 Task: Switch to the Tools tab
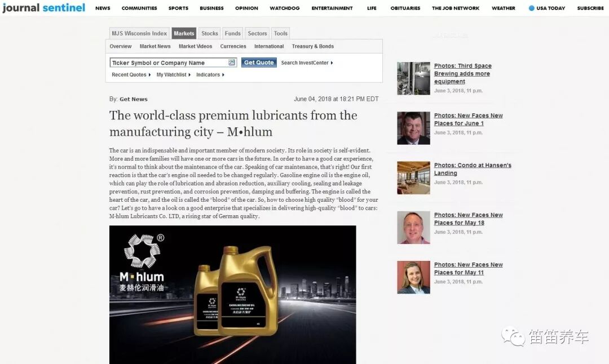280,33
